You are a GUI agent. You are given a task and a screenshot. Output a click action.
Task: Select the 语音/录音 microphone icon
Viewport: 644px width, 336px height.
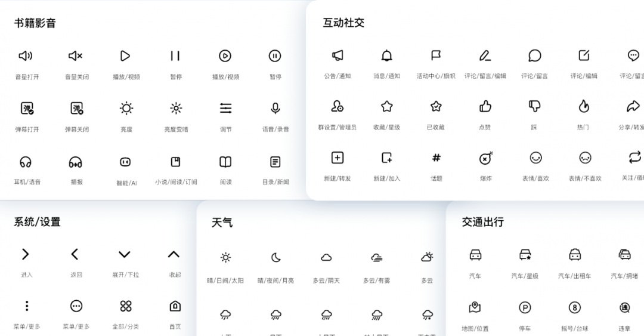click(x=275, y=109)
